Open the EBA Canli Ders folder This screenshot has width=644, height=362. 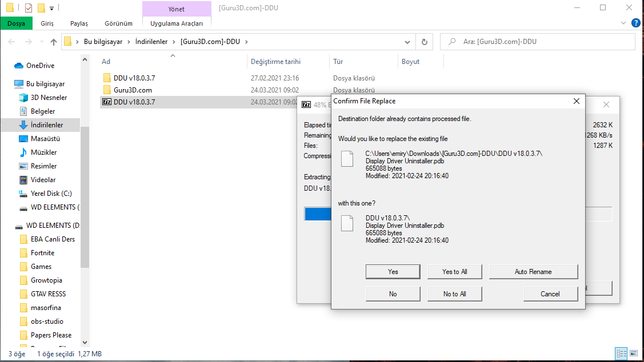(53, 239)
